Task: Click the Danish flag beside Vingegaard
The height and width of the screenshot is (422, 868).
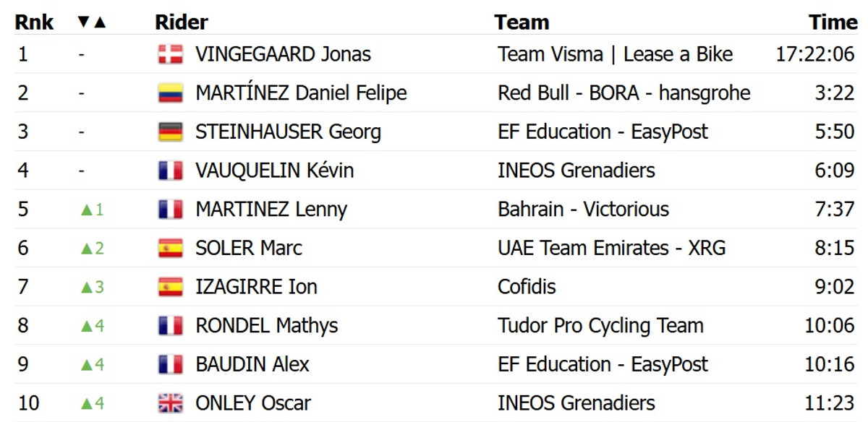Action: pos(171,54)
